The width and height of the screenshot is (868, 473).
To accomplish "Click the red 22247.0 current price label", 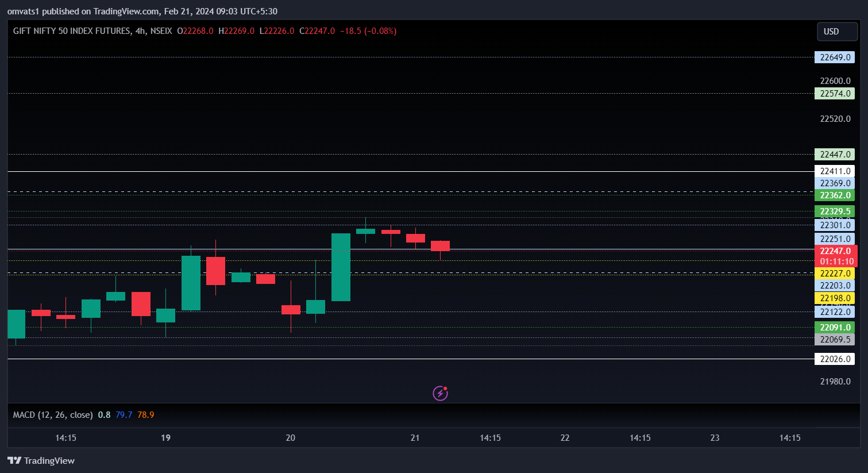I will click(836, 251).
